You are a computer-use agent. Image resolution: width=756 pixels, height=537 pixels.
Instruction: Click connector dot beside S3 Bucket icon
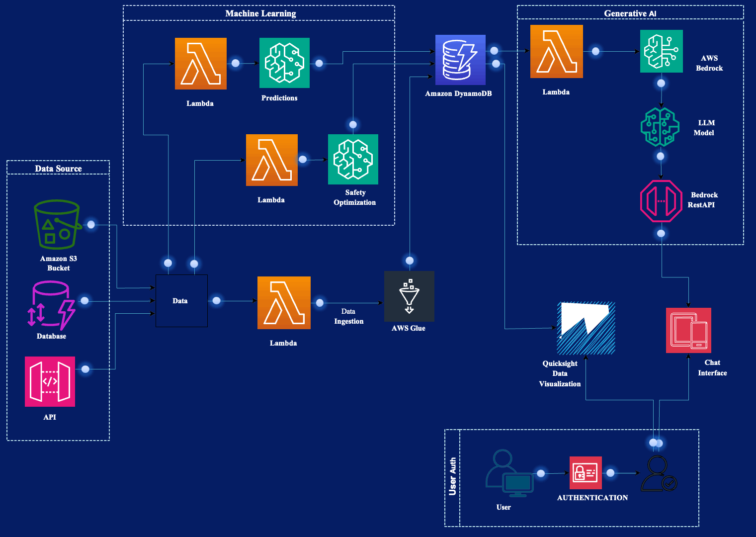click(x=91, y=225)
